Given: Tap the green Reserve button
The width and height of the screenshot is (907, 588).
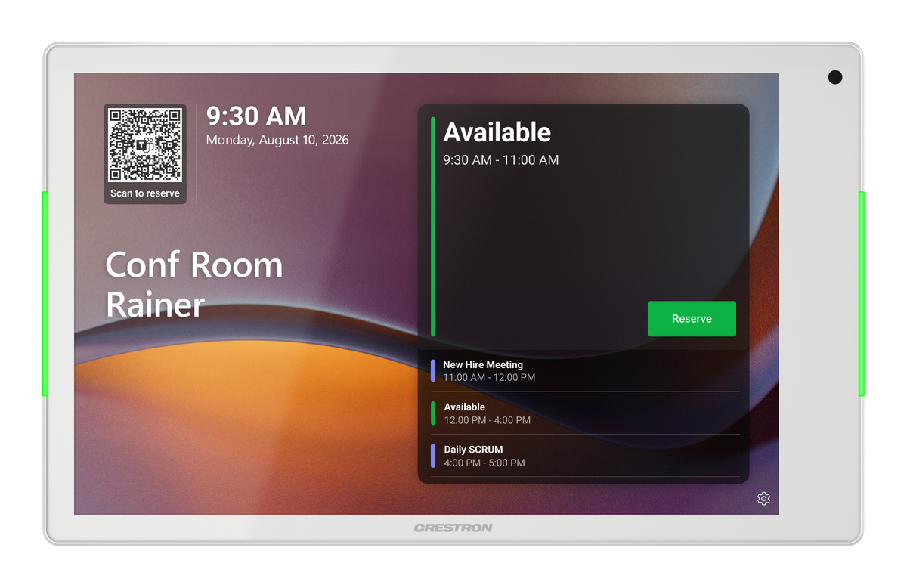Looking at the screenshot, I should coord(692,319).
